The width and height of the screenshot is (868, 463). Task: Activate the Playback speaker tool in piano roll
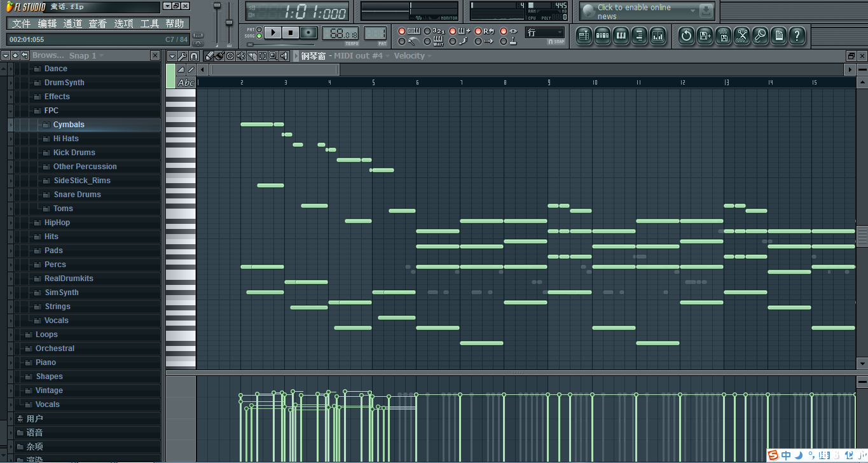[x=284, y=56]
